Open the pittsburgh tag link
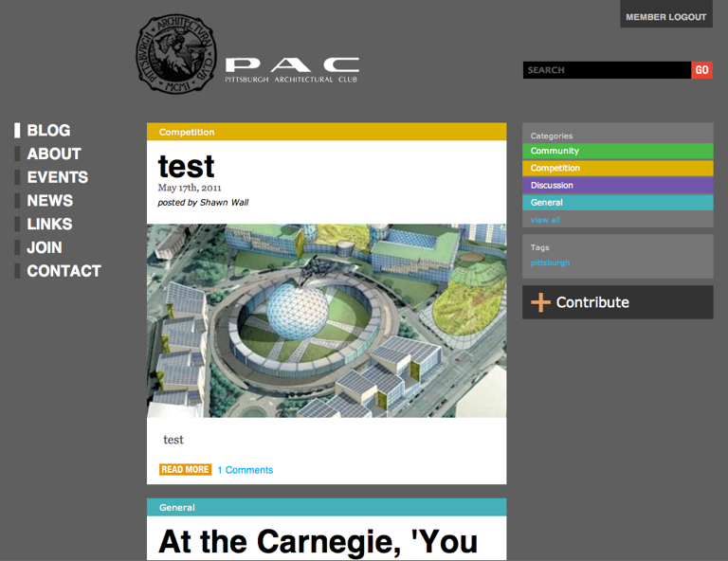Viewport: 728px width, 561px height. [x=550, y=262]
